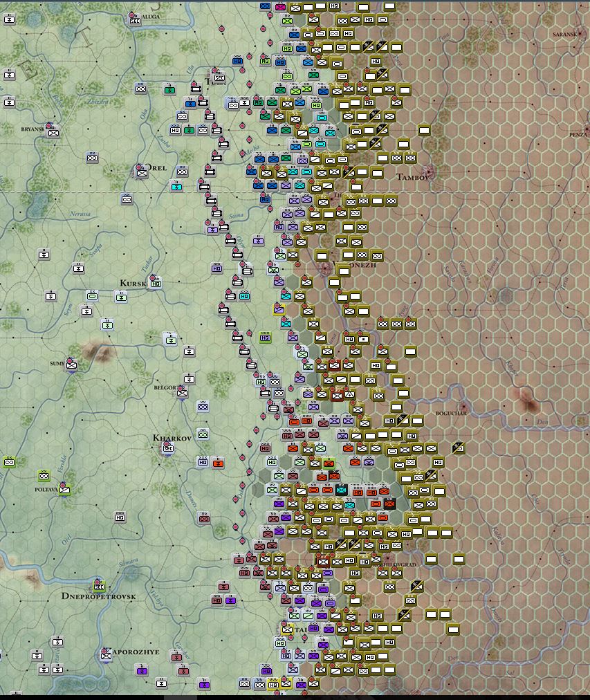Select the green air counter southwest of Tula

(169, 90)
